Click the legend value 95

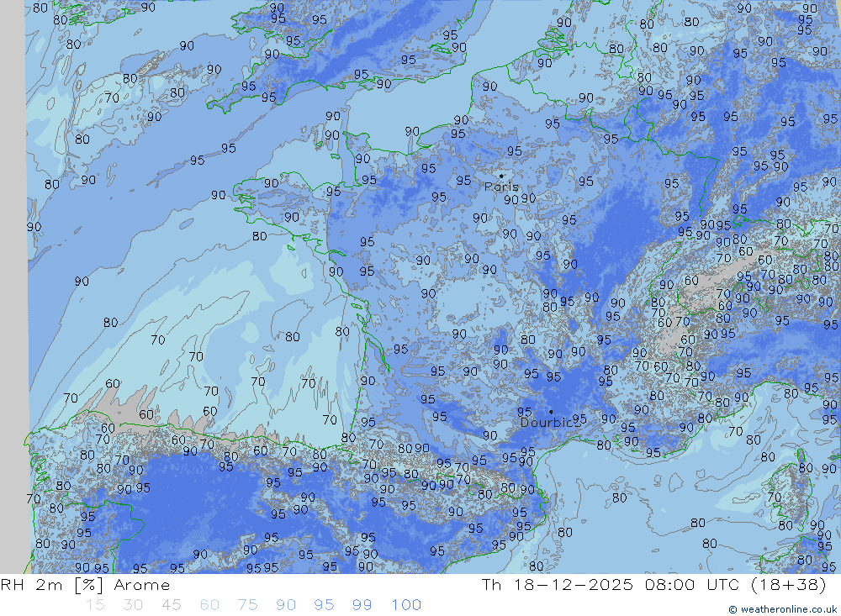point(324,605)
